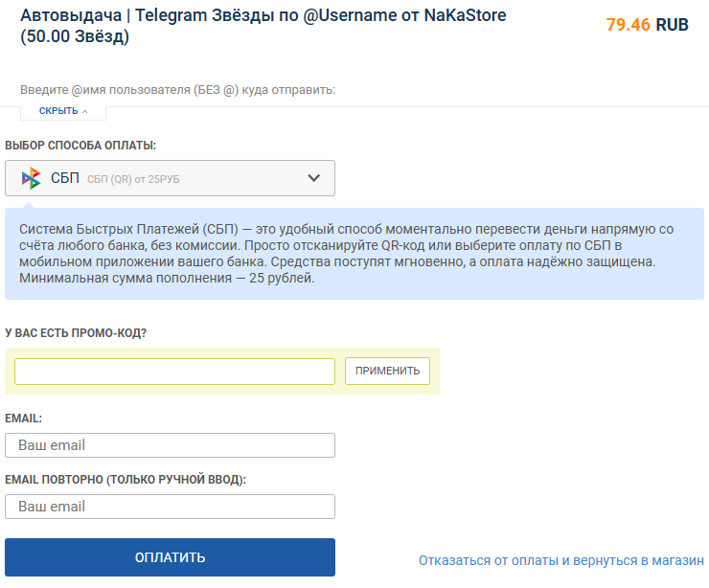Click the Введите @имя пользователя instruction text
This screenshot has width=709, height=588.
tap(177, 90)
